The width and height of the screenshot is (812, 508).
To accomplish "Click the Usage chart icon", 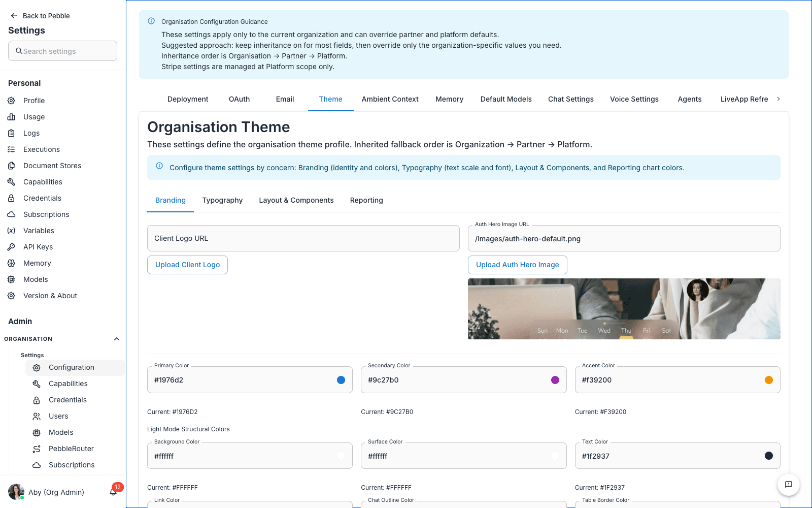I will click(x=11, y=117).
